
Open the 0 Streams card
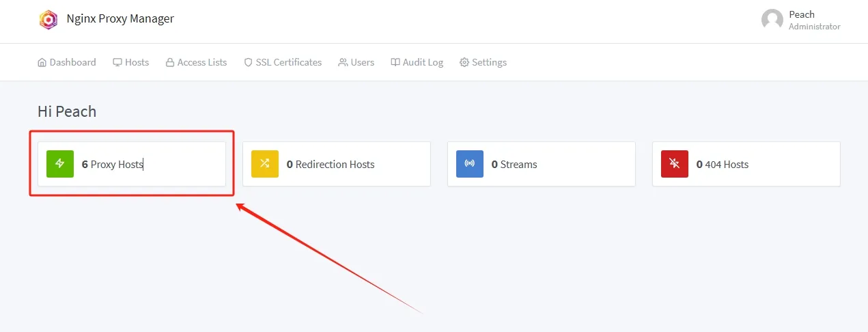point(542,164)
